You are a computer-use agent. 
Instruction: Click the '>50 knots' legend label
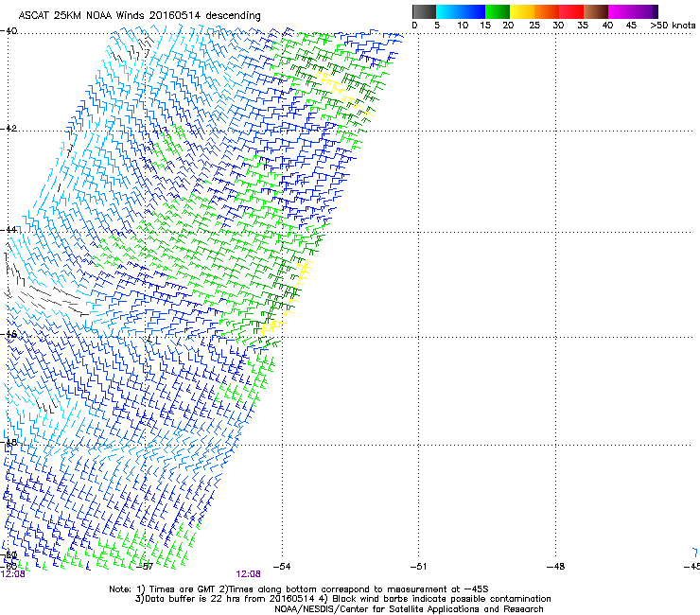(673, 25)
